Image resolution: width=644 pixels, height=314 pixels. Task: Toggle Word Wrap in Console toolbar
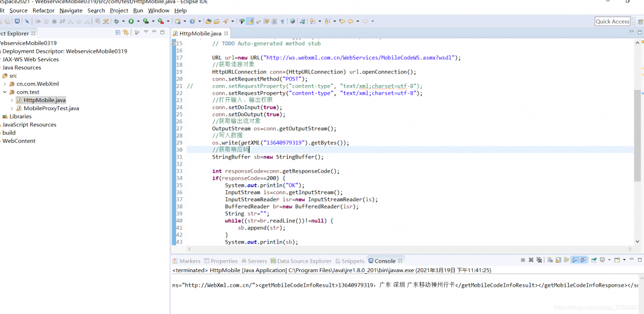567,260
